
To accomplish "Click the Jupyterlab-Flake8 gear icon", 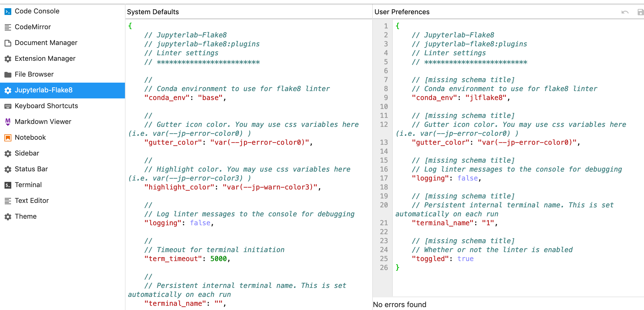I will [8, 90].
